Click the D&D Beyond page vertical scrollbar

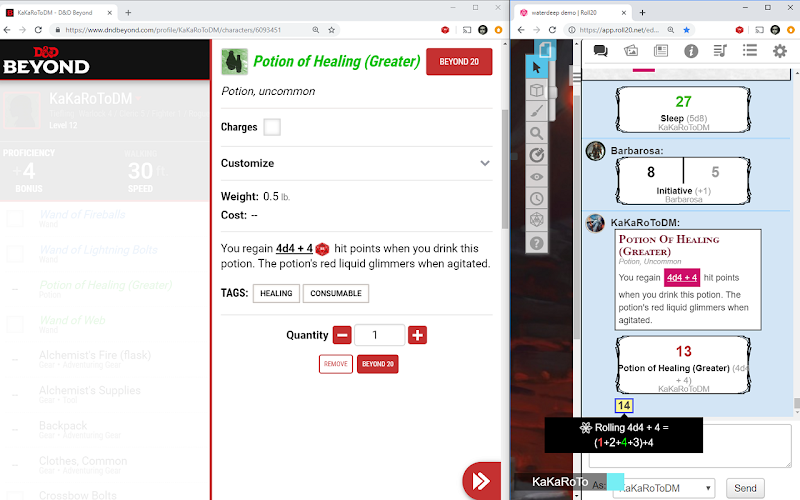coord(505,168)
